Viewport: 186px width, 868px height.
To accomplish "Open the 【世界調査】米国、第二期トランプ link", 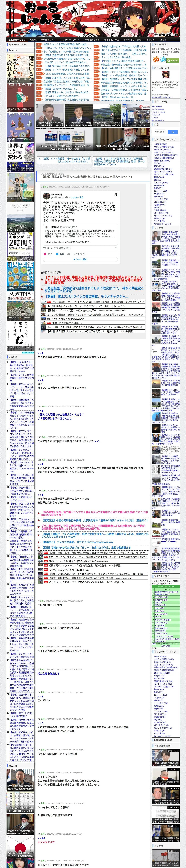I will pos(94,514).
